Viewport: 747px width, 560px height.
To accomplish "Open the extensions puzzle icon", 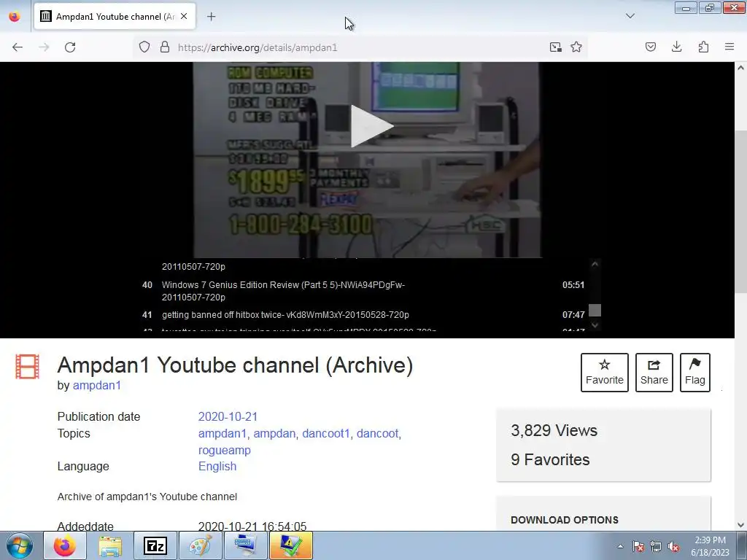I will [x=703, y=47].
